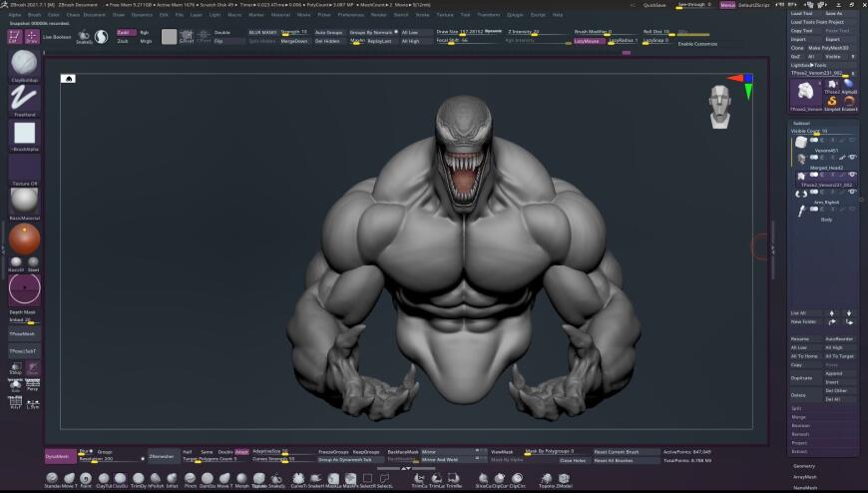
Task: Adjust the Z Intensity slider
Action: (537, 32)
